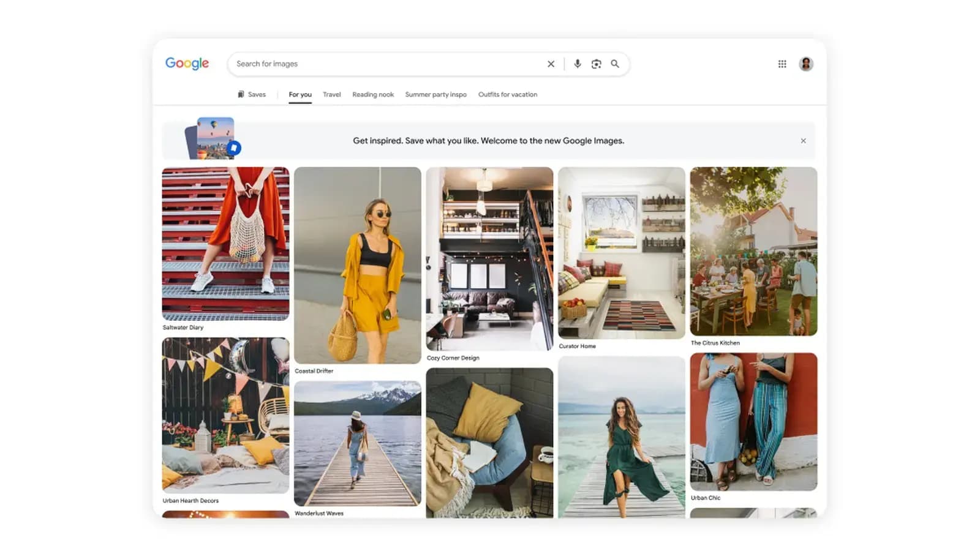Open the green dress woman on pier image

(622, 437)
